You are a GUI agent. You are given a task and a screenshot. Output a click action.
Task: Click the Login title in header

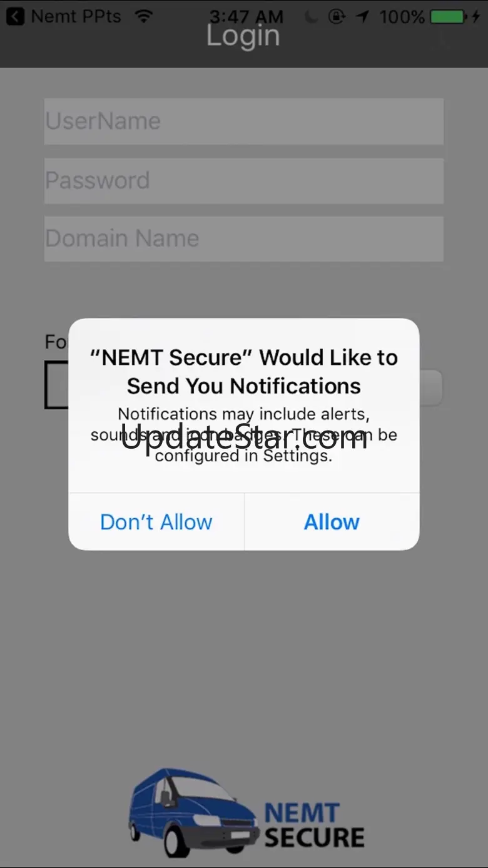tap(243, 38)
